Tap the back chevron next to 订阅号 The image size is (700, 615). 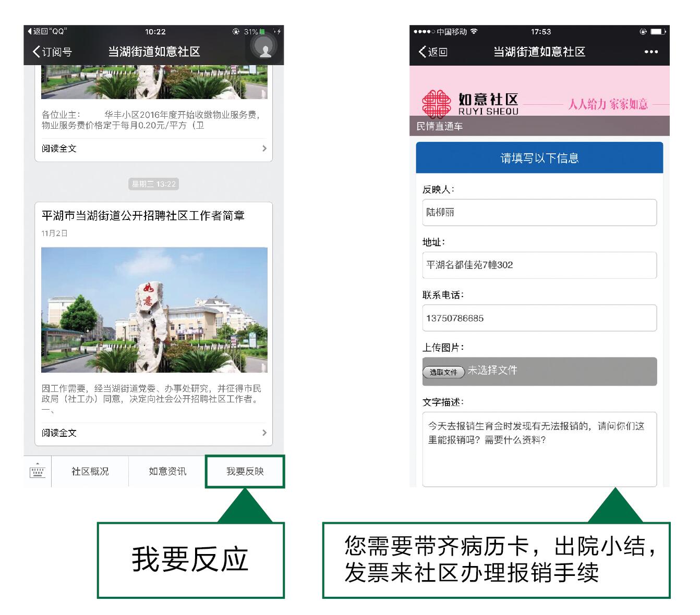(x=35, y=52)
